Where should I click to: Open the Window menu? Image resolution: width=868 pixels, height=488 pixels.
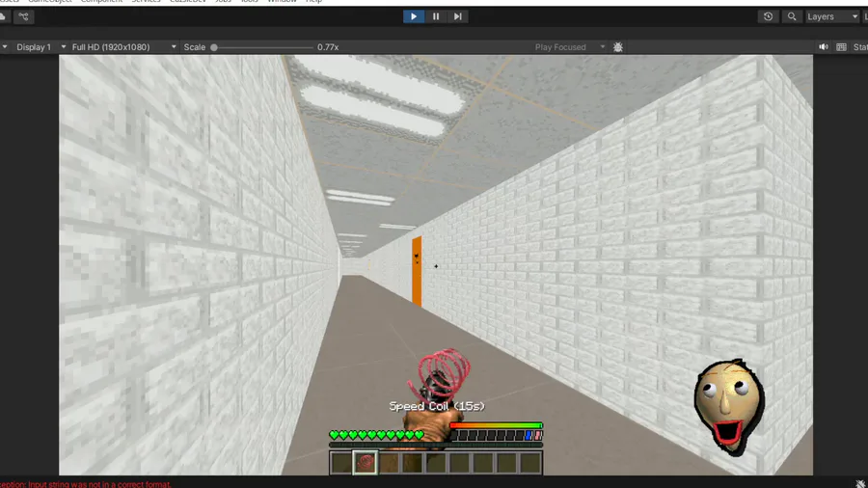click(282, 2)
